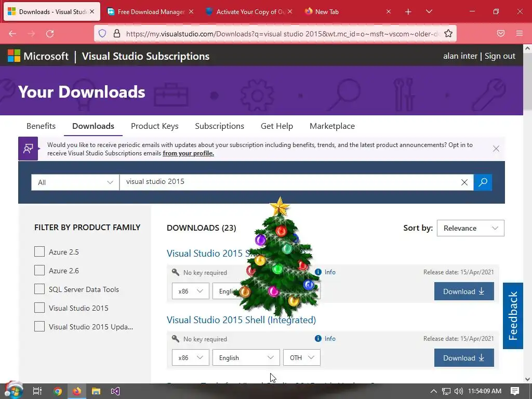Switch to Firefox in taskbar
Viewport: 532px width, 399px height.
pos(77,391)
